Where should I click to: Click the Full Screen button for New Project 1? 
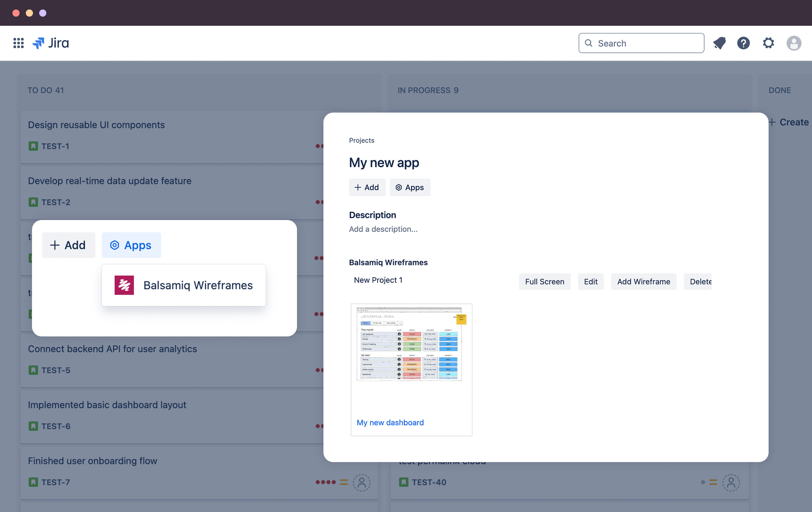point(544,281)
